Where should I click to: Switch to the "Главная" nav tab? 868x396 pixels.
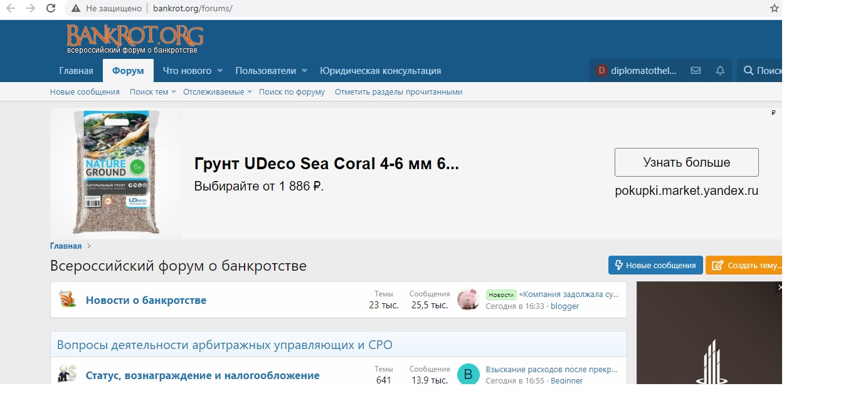76,71
